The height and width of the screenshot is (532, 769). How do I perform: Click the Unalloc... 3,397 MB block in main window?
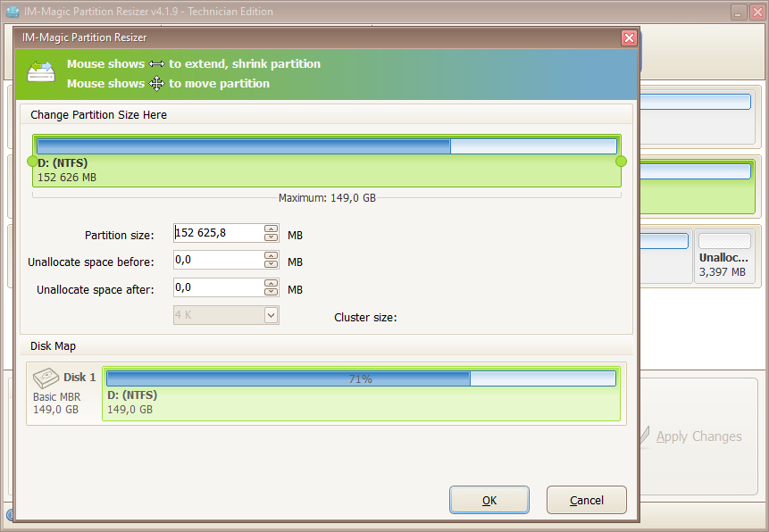[725, 256]
